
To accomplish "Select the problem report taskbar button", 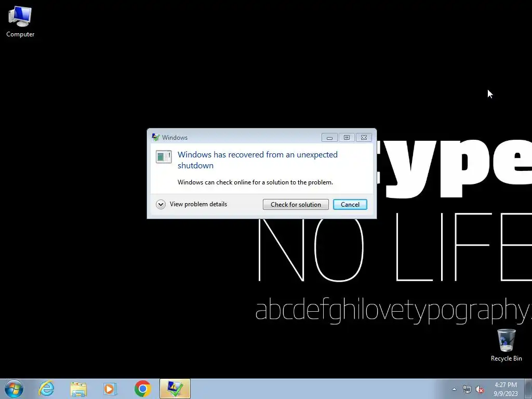I will [175, 389].
